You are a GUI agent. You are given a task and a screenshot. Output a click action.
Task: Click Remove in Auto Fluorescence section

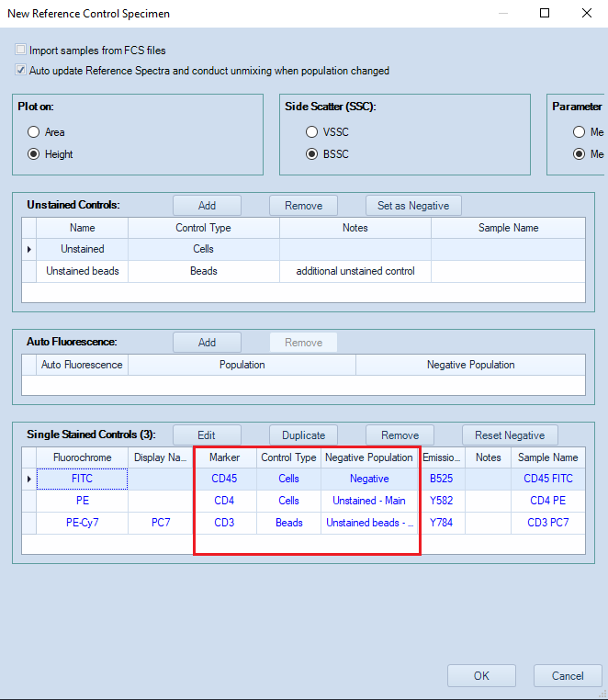304,343
